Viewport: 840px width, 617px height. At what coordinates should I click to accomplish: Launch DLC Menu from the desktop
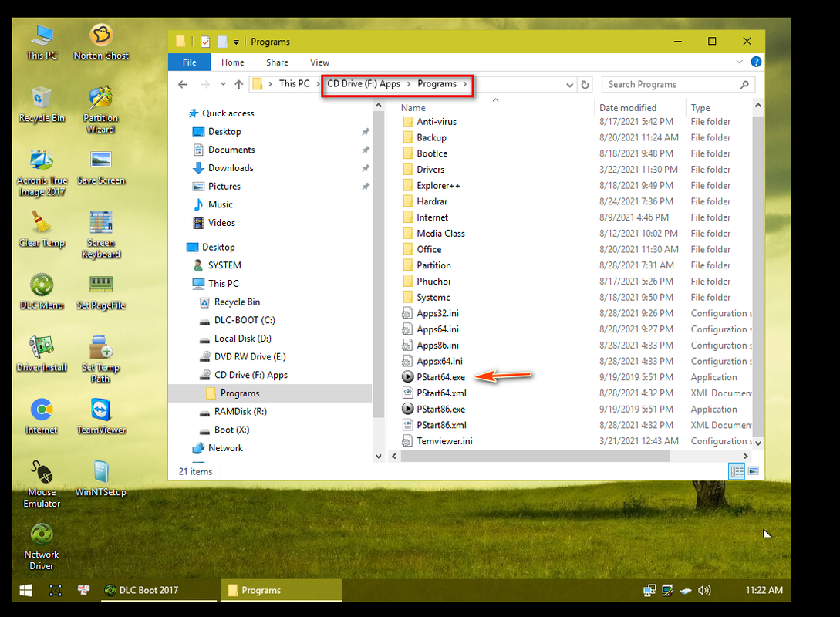pos(42,292)
